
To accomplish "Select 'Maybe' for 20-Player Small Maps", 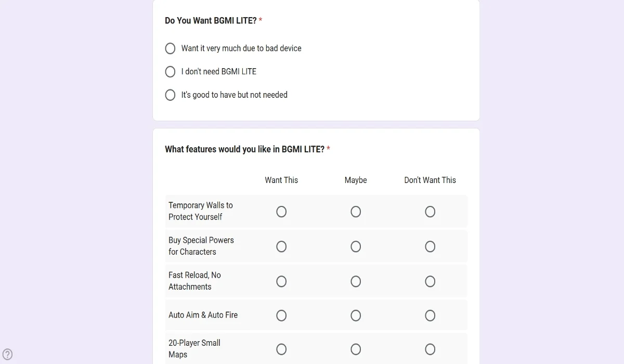I will pyautogui.click(x=356, y=349).
